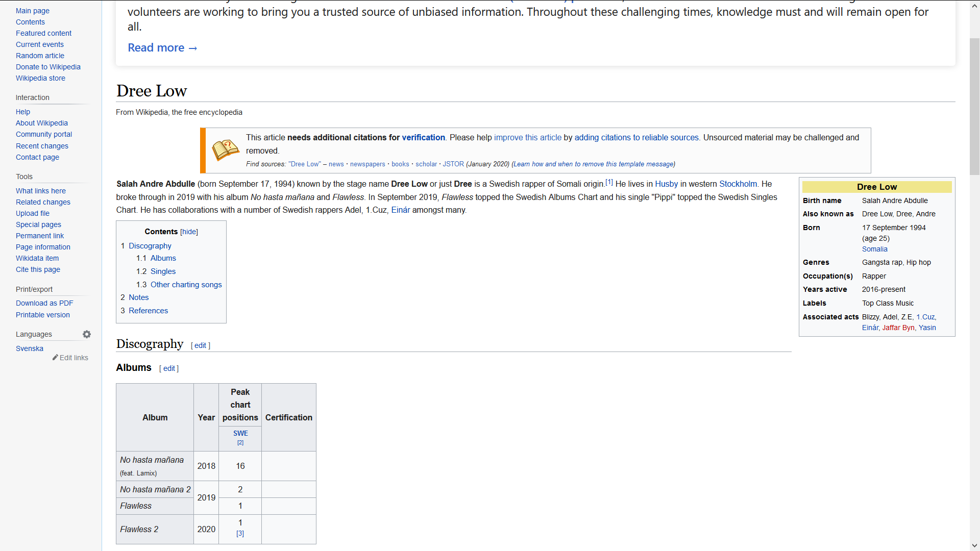
Task: Click the page vertical scrollbar thumb
Action: tap(974, 107)
